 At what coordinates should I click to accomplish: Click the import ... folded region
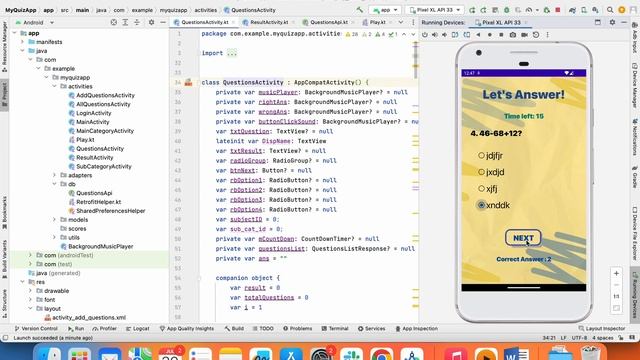pyautogui.click(x=231, y=53)
